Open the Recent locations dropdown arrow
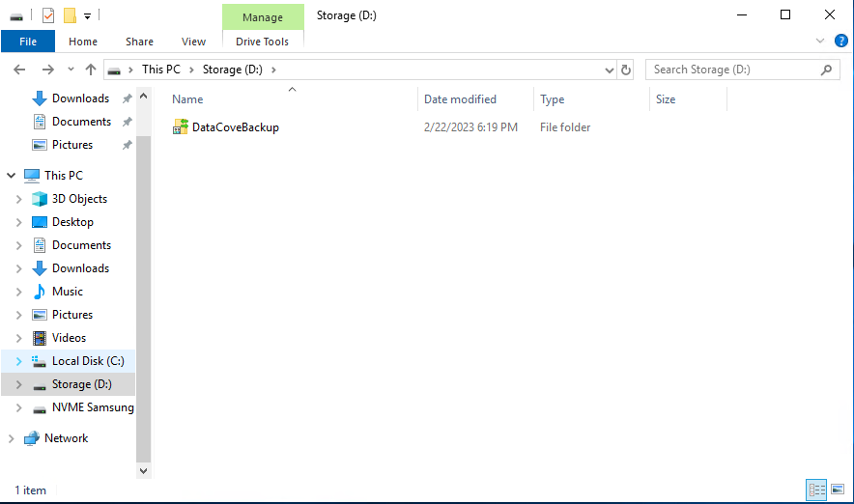The width and height of the screenshot is (854, 504). pos(71,70)
